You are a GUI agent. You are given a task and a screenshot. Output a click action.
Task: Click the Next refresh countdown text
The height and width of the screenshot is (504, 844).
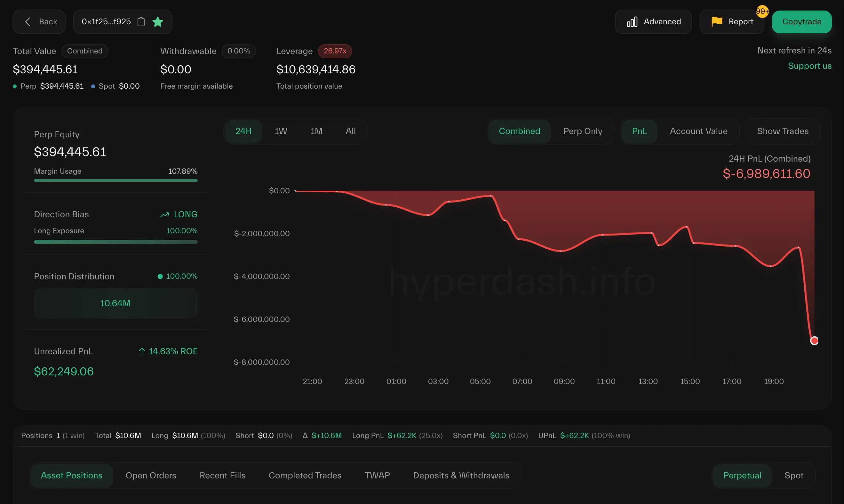pos(794,51)
